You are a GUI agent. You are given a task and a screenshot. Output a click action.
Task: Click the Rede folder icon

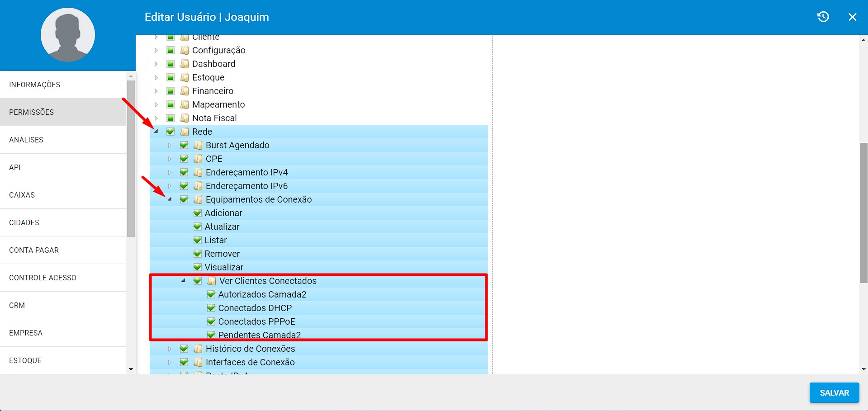pos(185,132)
